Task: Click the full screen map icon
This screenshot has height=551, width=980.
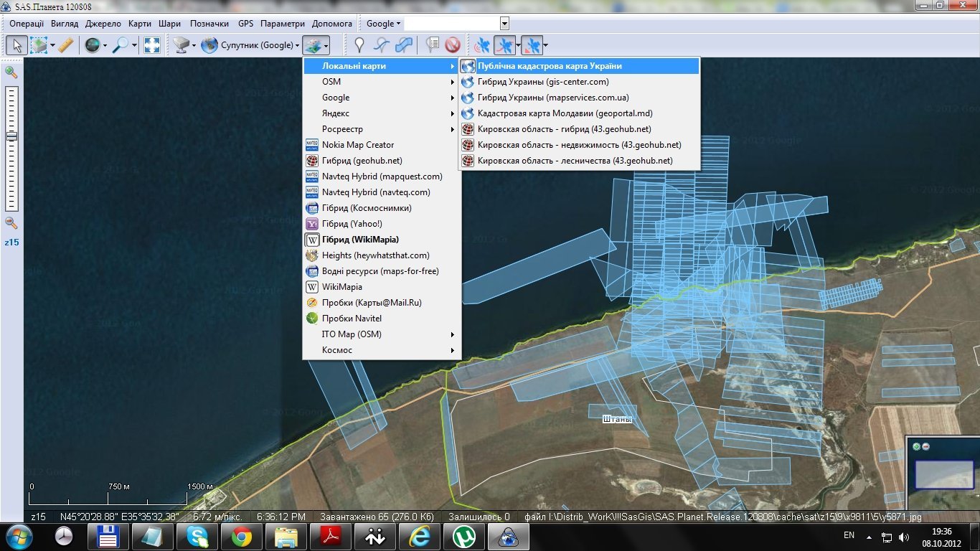Action: (152, 45)
